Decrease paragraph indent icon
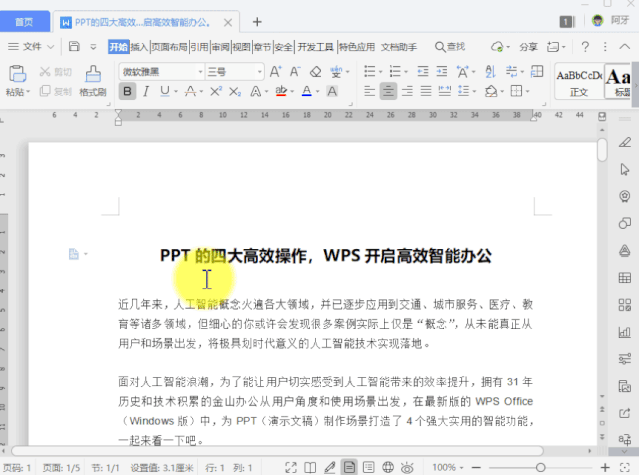The height and width of the screenshot is (475, 639). tap(423, 72)
